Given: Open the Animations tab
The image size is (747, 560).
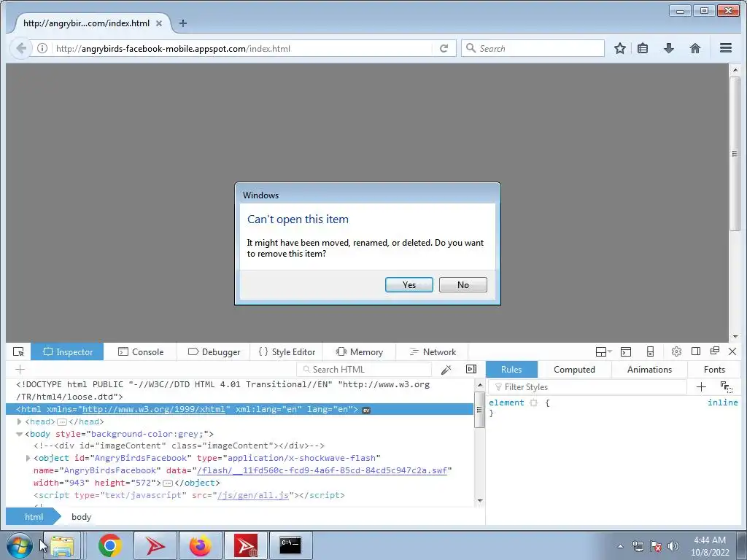Looking at the screenshot, I should click(649, 370).
